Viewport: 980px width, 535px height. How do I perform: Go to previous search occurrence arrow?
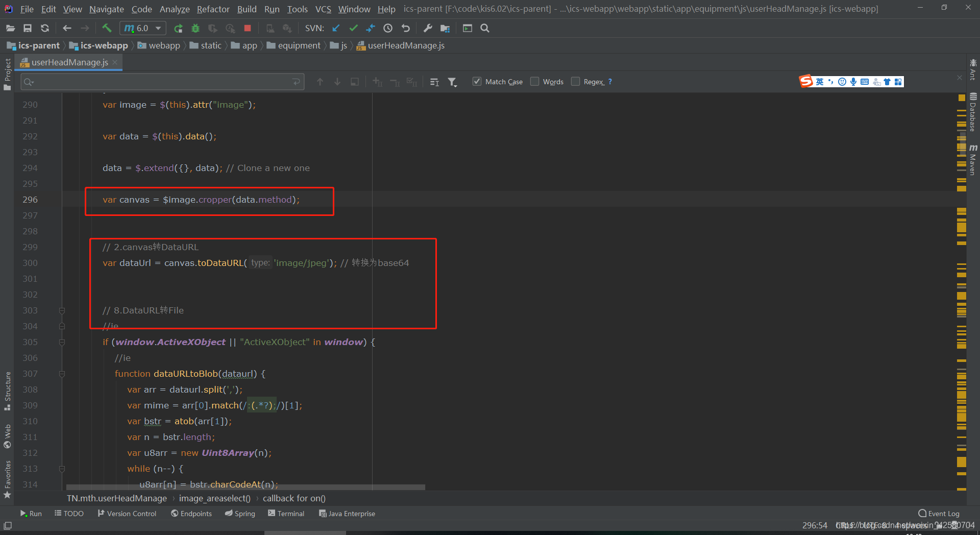[x=320, y=82]
